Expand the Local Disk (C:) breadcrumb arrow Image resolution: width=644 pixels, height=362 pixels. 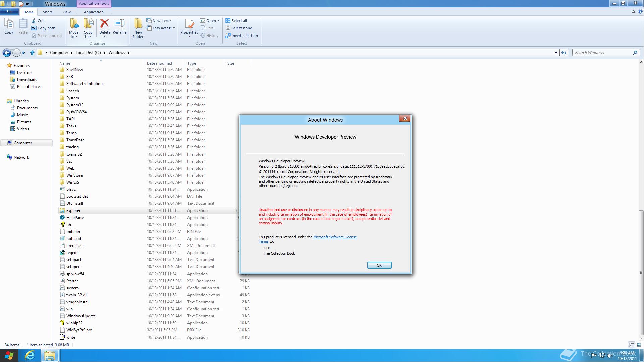click(104, 53)
